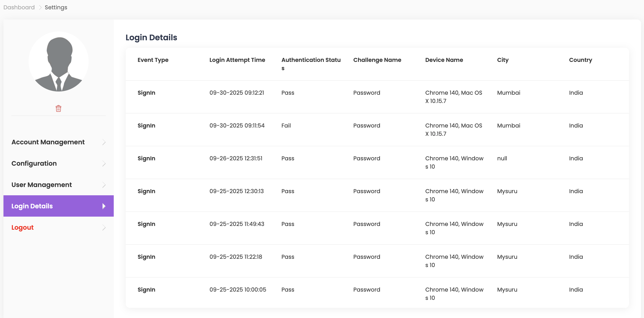Viewport: 644px width, 318px height.
Task: Click the profile avatar placeholder image
Action: click(58, 62)
